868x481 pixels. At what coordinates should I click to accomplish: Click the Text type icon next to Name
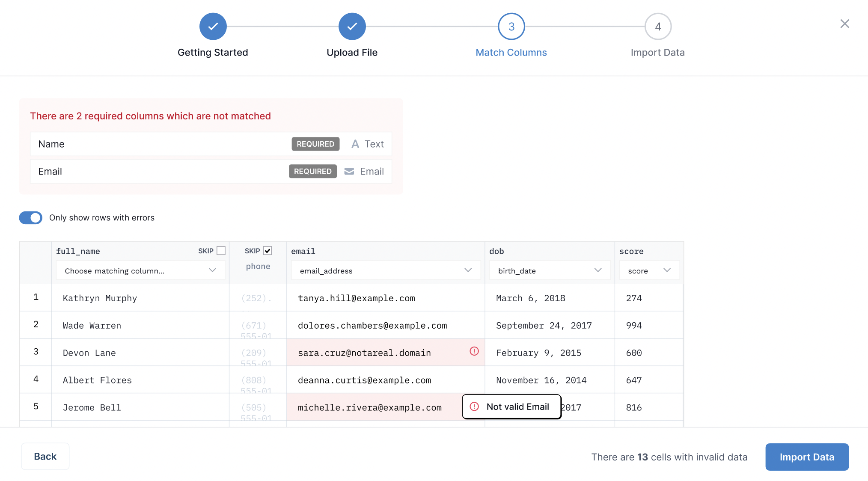click(354, 143)
